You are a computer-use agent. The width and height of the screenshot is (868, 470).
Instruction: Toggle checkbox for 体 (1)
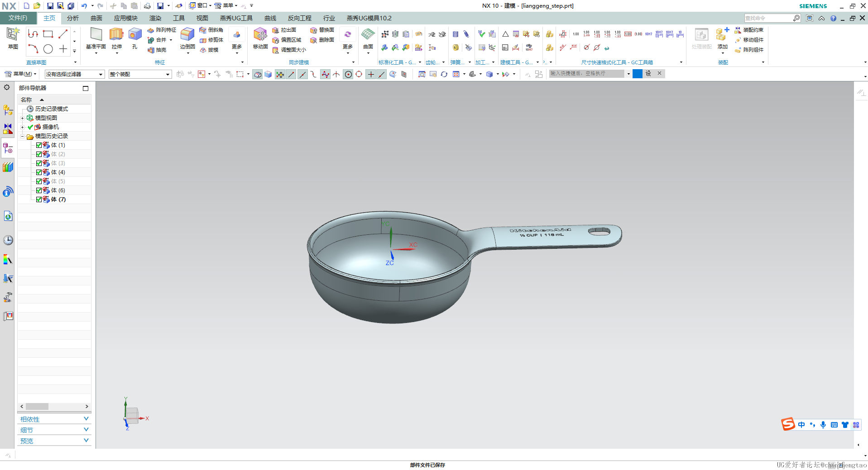39,145
